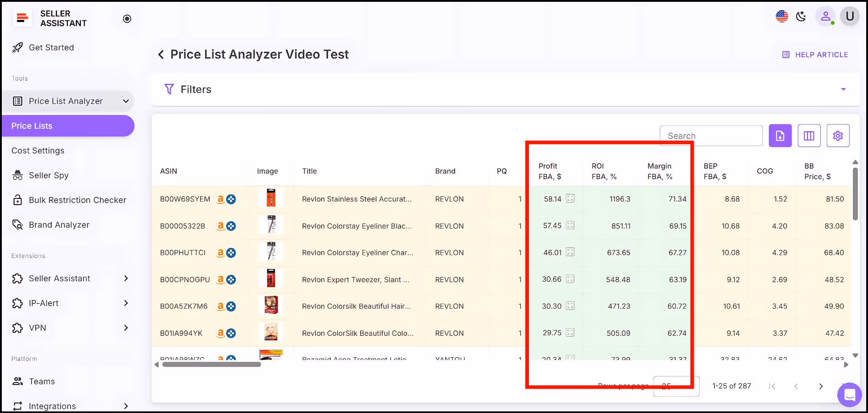
Task: Open Amazon icon for B00005322B
Action: click(x=221, y=226)
